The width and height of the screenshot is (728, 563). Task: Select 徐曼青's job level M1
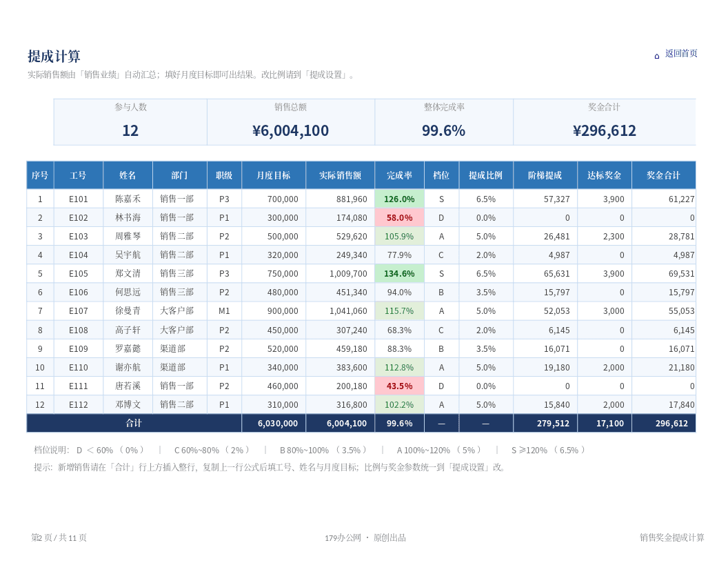coord(224,310)
